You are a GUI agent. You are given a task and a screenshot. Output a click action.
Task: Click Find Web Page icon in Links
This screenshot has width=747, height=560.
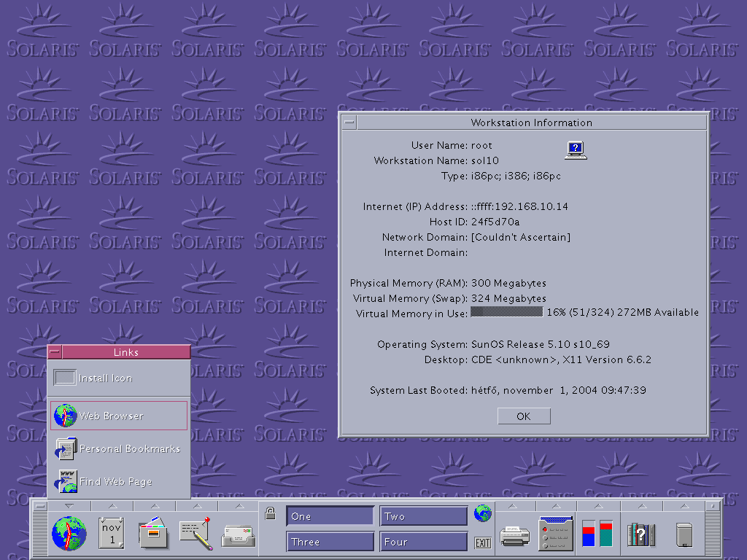65,481
